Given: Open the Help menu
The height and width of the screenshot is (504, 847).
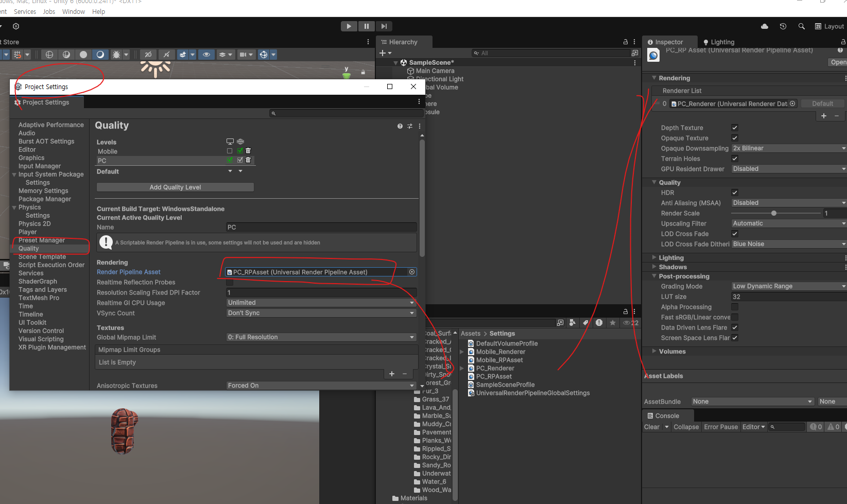Looking at the screenshot, I should coord(98,11).
